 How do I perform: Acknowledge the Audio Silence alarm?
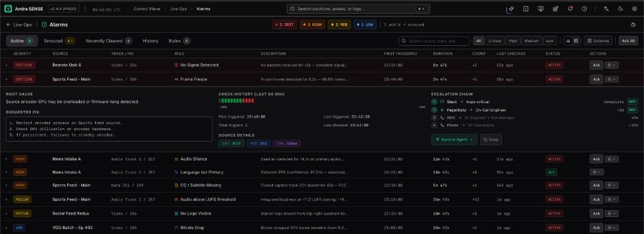[x=596, y=159]
